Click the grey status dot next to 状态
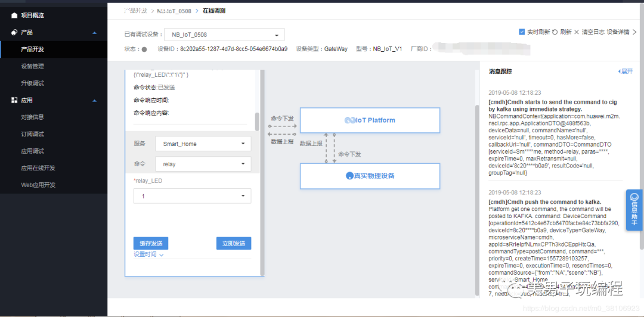The image size is (644, 317). (144, 49)
